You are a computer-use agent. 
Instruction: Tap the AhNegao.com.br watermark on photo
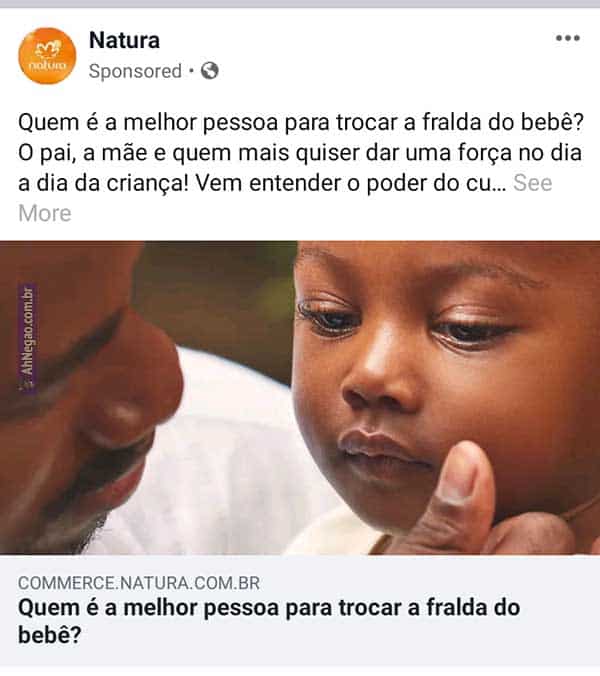click(28, 337)
